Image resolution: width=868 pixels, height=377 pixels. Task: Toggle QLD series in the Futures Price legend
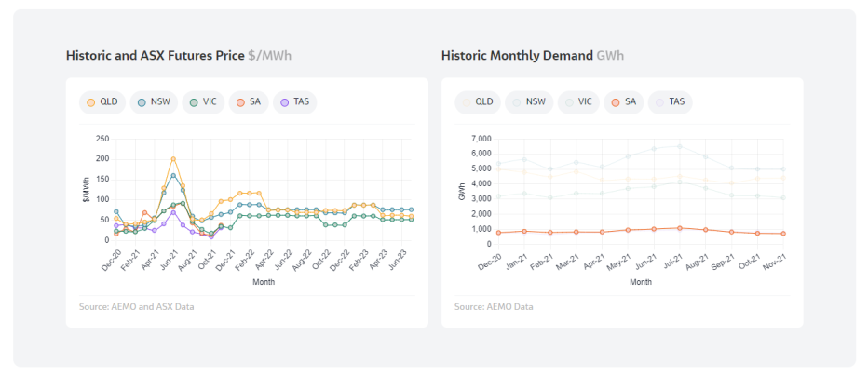(102, 102)
